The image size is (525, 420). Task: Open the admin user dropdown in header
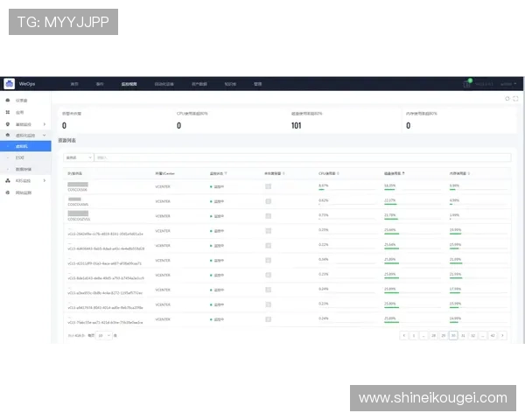[507, 84]
